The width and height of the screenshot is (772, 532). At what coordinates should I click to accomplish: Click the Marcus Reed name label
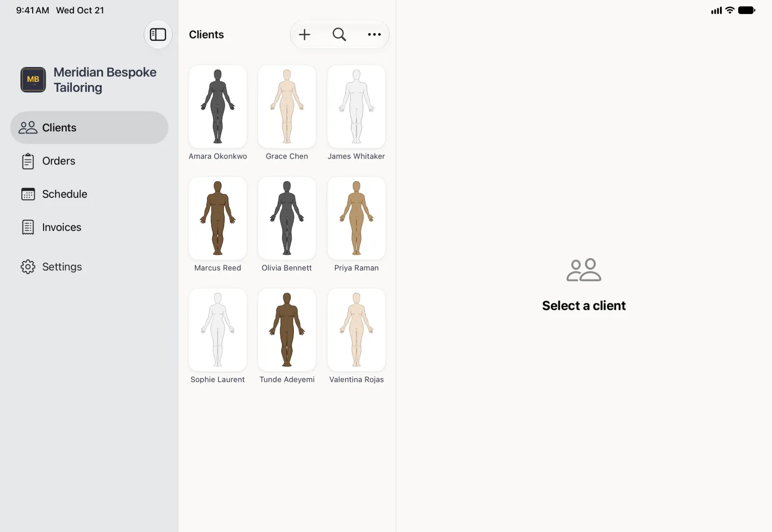[218, 268]
